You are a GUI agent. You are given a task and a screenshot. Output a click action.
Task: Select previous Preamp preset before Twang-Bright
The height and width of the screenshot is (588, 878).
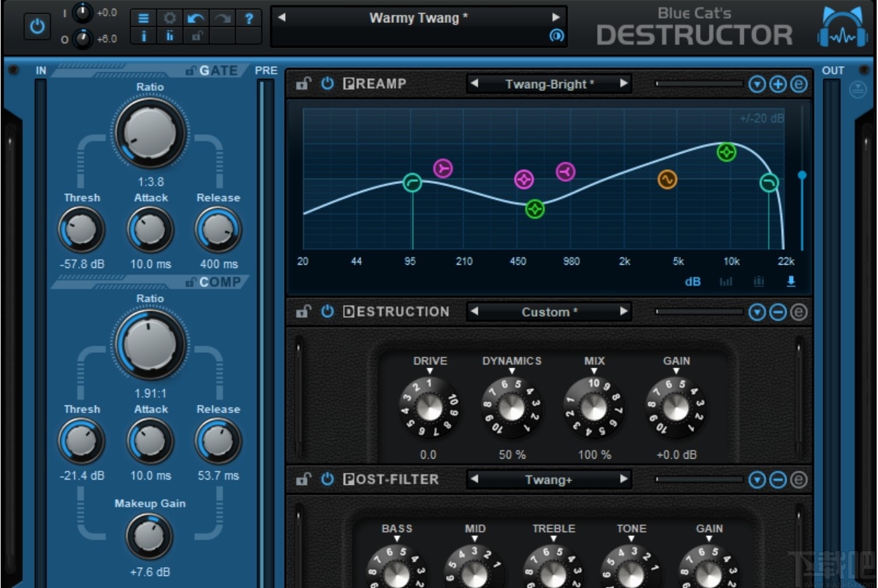tap(474, 84)
